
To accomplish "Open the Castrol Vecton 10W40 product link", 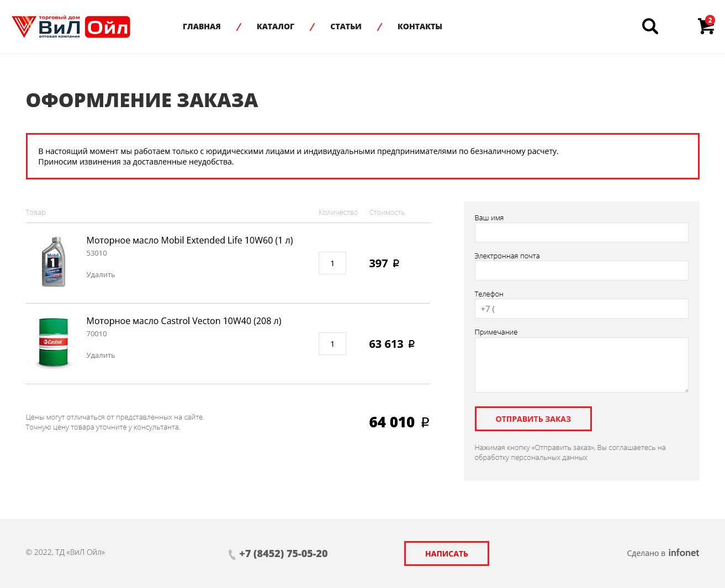I will point(183,321).
